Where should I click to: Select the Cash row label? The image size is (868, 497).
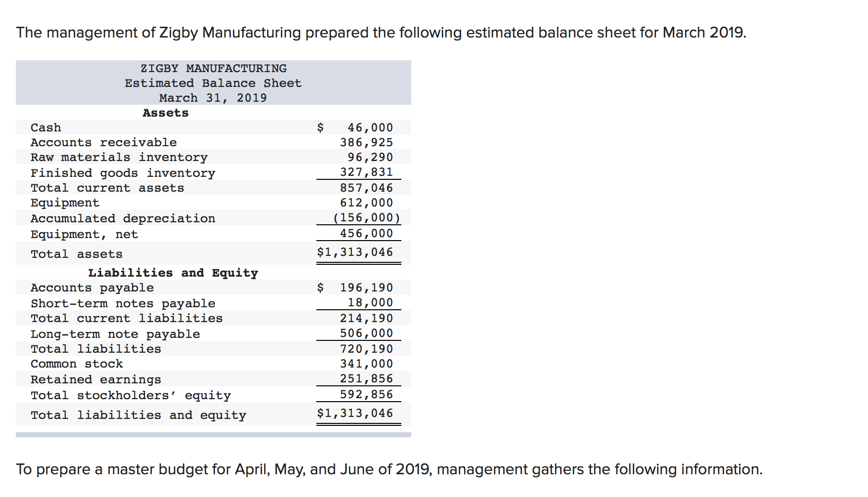point(46,127)
